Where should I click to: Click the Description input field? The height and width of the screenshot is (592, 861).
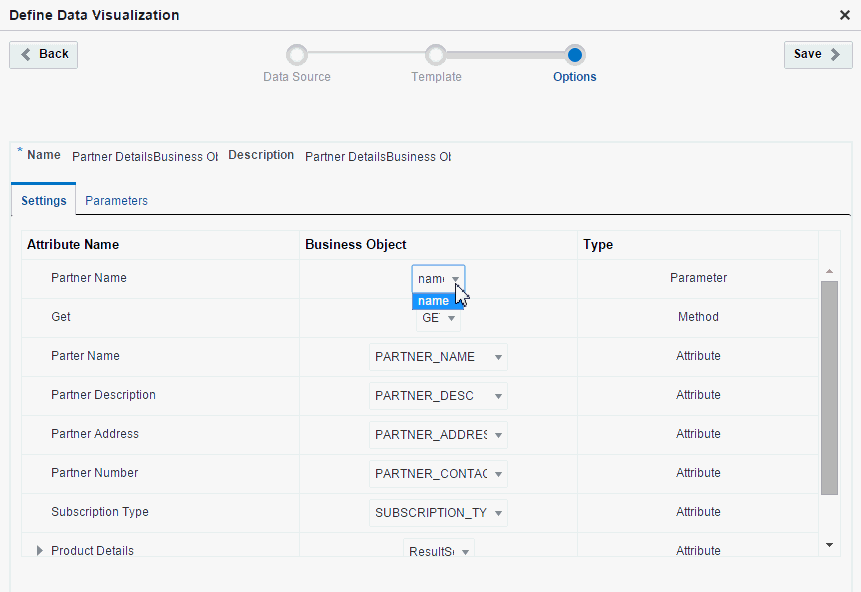click(378, 157)
